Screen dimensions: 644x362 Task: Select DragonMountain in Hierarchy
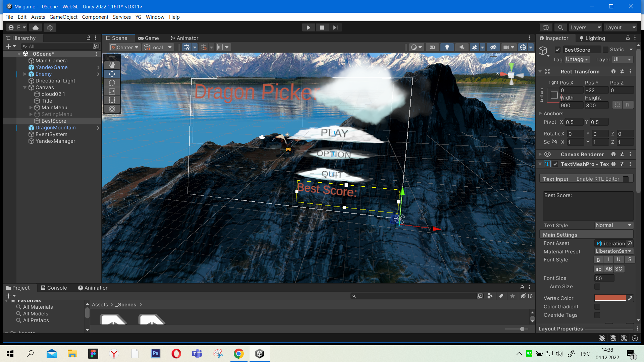55,128
